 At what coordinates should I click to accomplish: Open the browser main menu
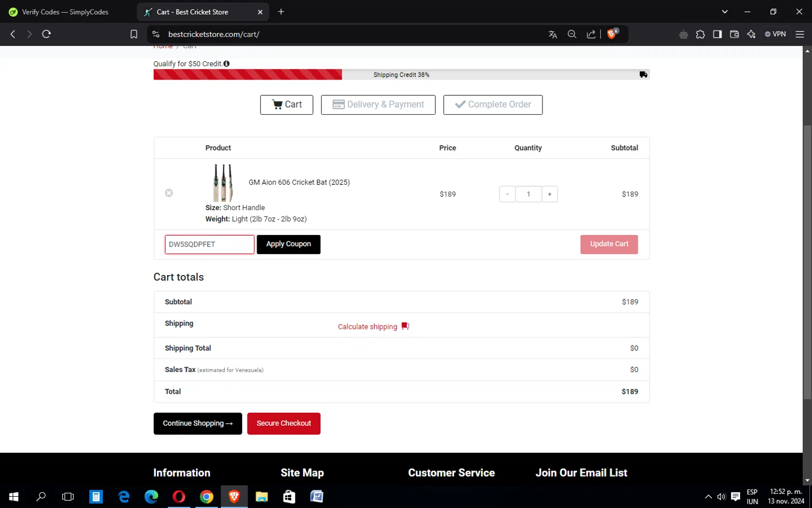point(800,34)
